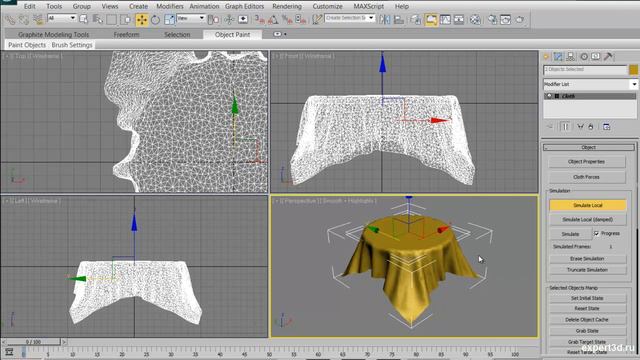Toggle the Progress checkbox
Viewport: 640px width, 360px height.
[597, 233]
